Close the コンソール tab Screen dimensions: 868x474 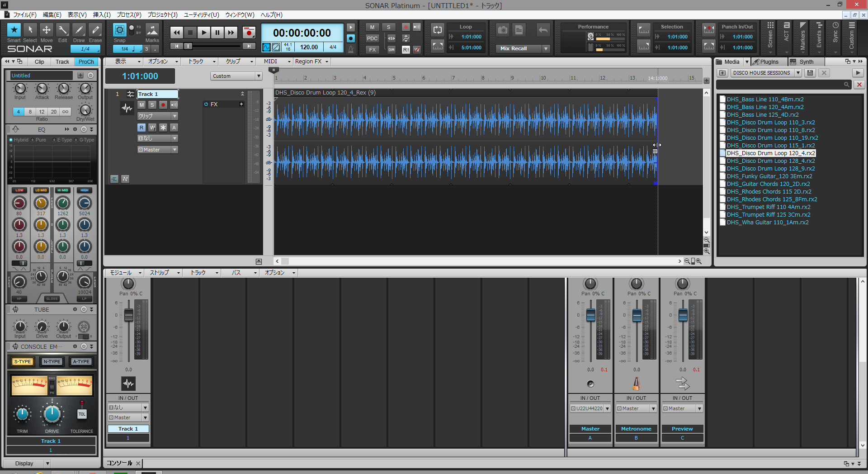coord(138,463)
